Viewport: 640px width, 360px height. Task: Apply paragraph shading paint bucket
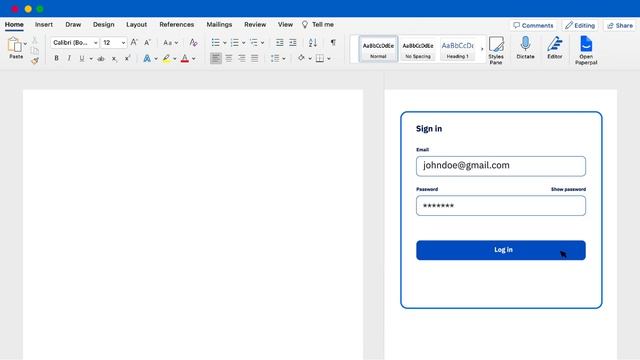[301, 58]
